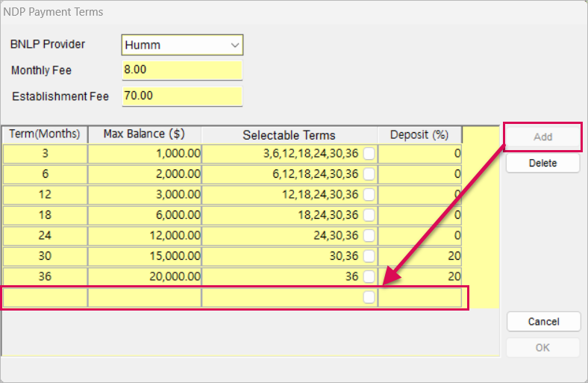588x383 pixels.
Task: Click the Max Balance ($) column header
Action: [145, 134]
